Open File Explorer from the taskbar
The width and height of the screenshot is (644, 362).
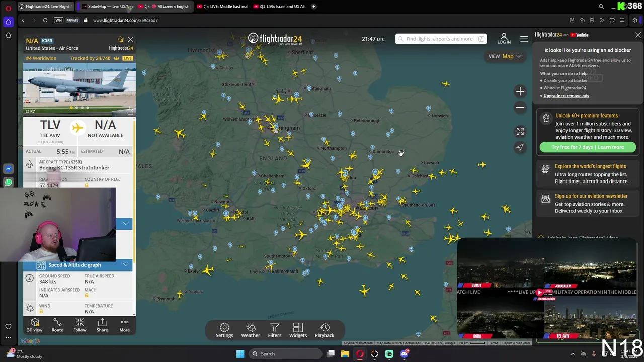tap(345, 354)
